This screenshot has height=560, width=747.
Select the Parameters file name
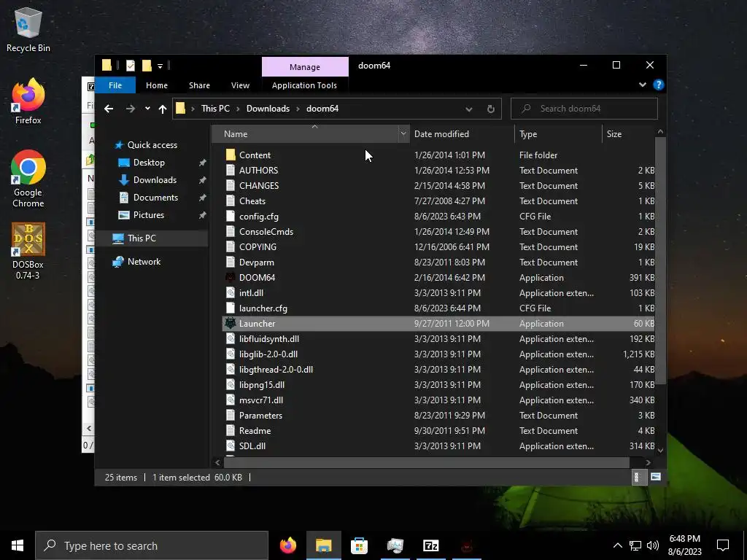[x=260, y=415]
